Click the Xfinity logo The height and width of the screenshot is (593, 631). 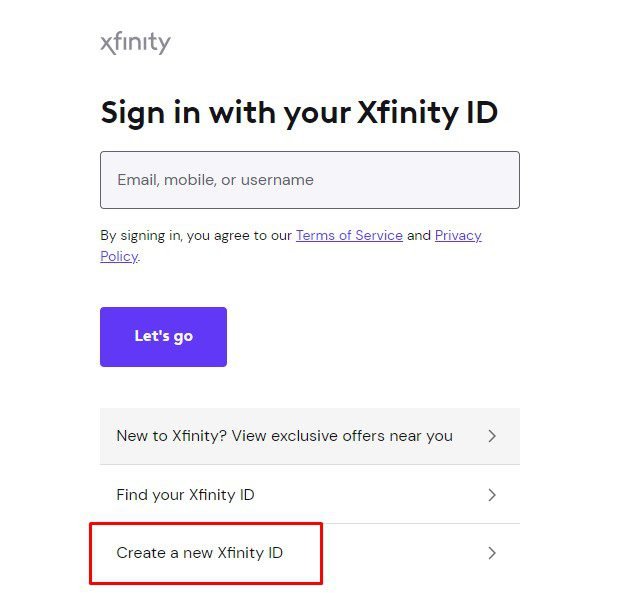point(135,43)
